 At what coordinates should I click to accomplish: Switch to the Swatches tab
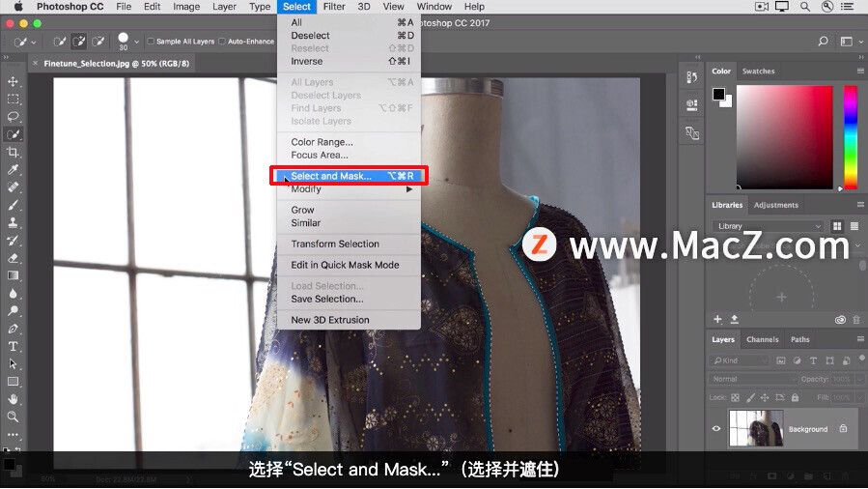point(758,72)
